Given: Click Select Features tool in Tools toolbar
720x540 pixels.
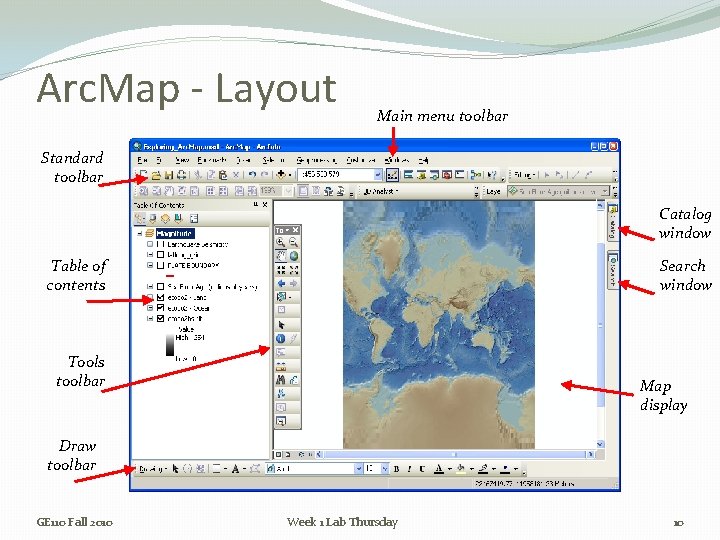Looking at the screenshot, I should coord(281,298).
